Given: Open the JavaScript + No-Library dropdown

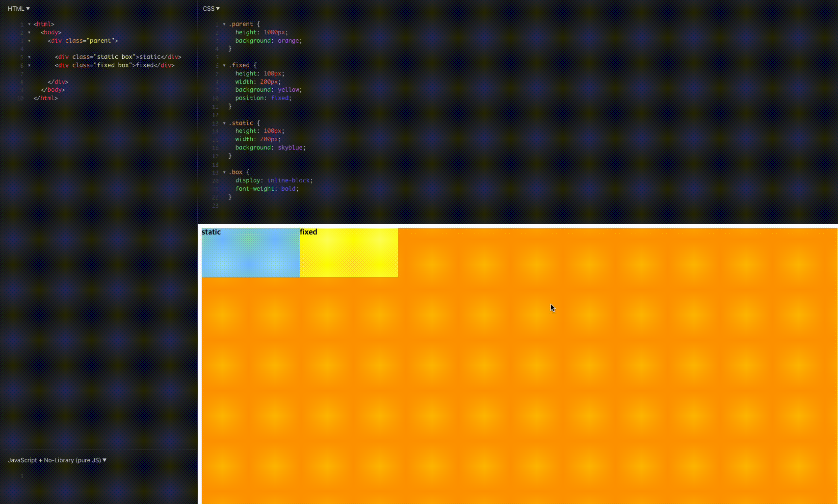Looking at the screenshot, I should tap(57, 460).
